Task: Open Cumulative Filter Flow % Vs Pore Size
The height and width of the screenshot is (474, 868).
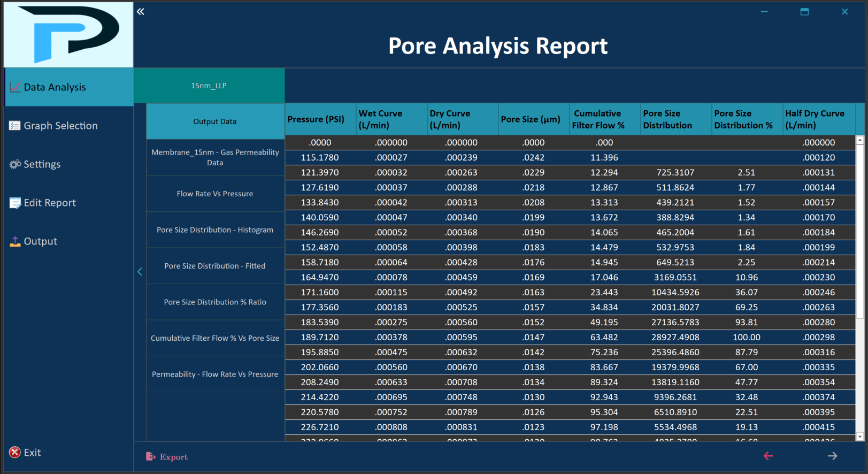Action: (x=215, y=338)
